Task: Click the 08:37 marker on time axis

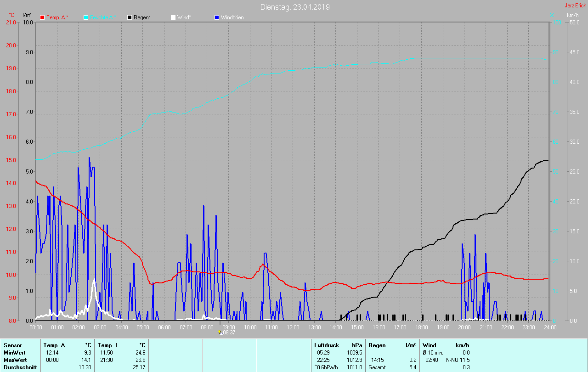Action: pos(228,333)
